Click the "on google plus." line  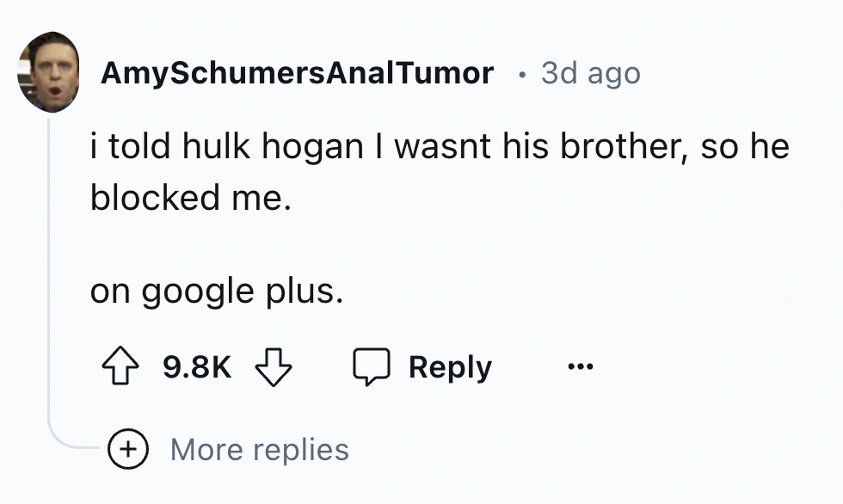pyautogui.click(x=217, y=292)
